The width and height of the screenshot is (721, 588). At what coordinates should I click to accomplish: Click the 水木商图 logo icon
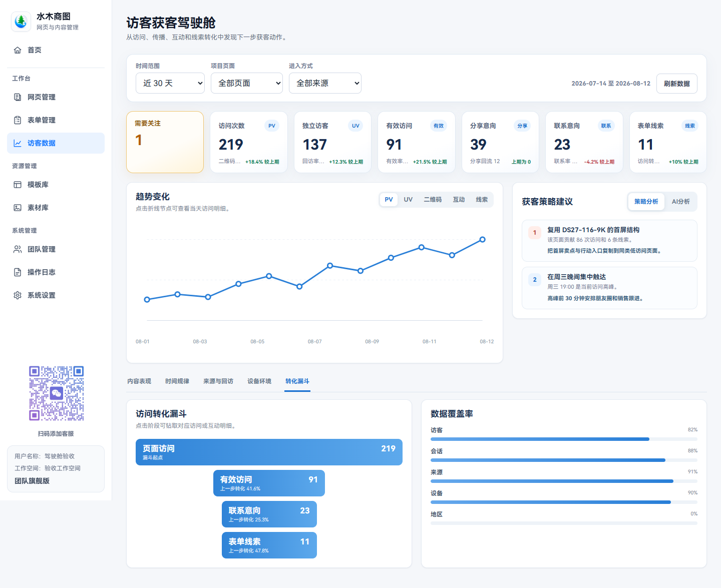tap(21, 22)
